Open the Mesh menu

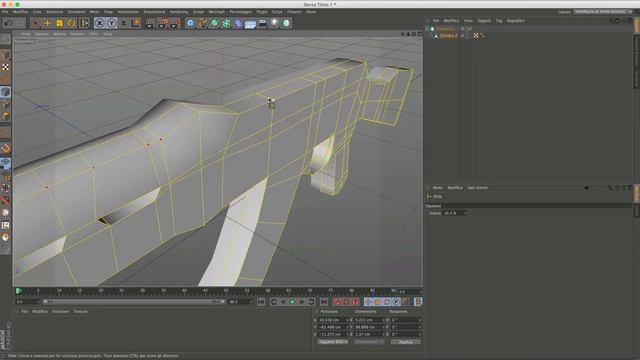pos(94,12)
